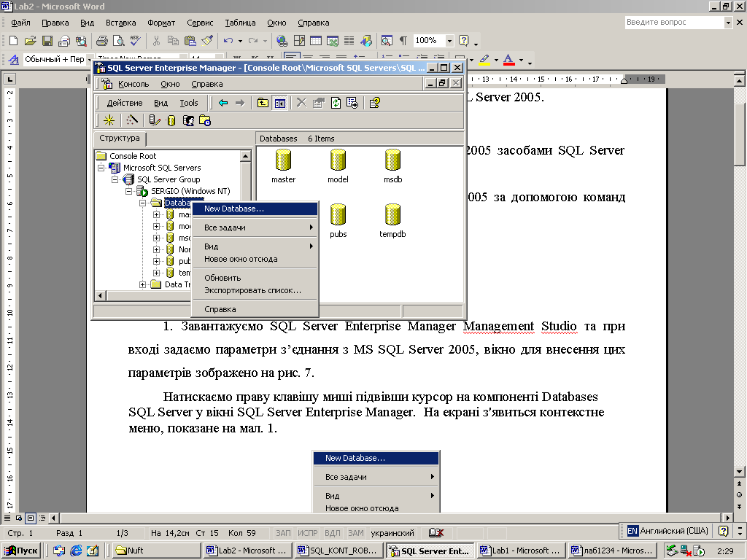Image resolution: width=747 pixels, height=560 pixels.
Task: Select the Format Painter brush icon
Action: (x=206, y=41)
